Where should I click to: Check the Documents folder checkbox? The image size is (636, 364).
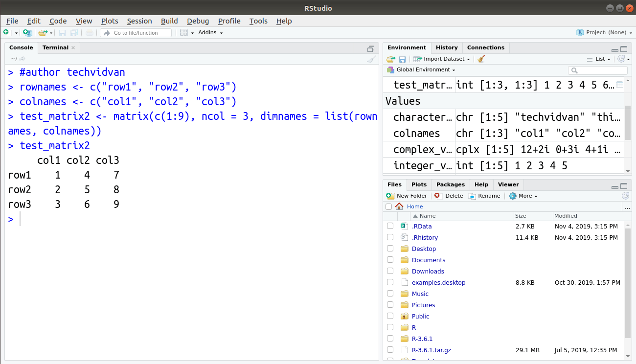390,260
